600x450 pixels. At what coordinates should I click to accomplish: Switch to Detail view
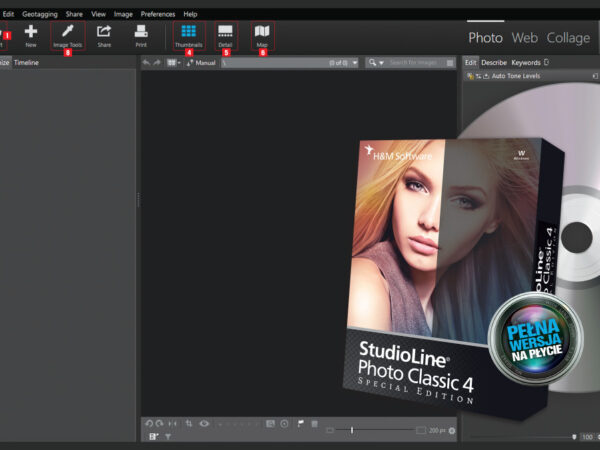point(225,34)
